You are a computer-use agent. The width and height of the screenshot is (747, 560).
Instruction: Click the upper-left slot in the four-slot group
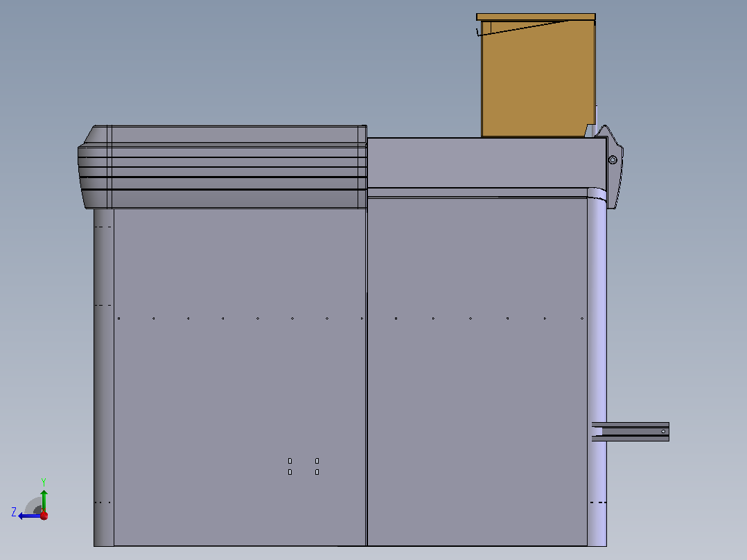click(x=290, y=461)
